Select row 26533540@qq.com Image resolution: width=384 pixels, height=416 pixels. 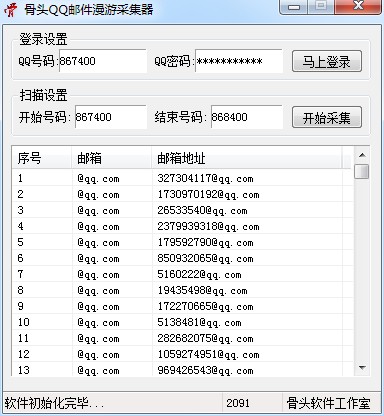tap(183, 210)
